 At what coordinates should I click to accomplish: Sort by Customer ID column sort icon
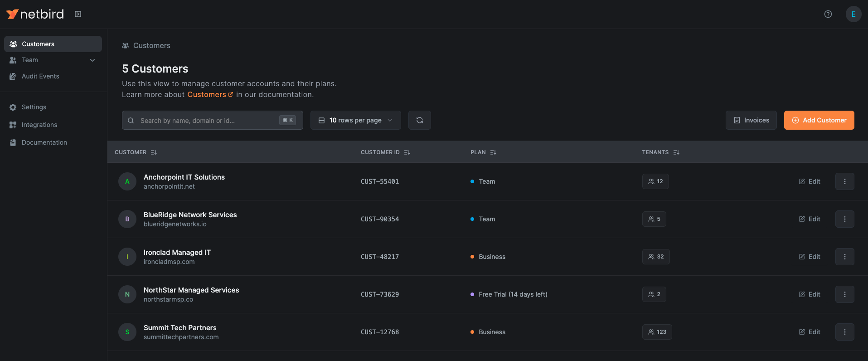point(407,152)
